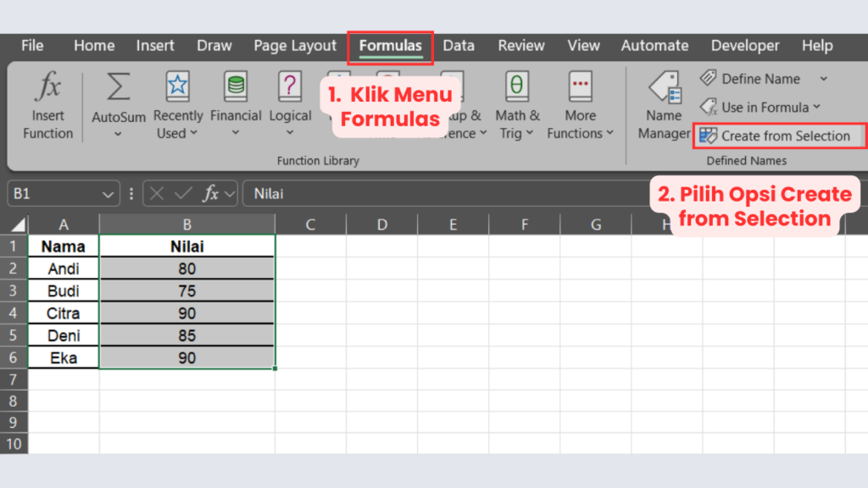Open the Data ribbon tab
The height and width of the screenshot is (488, 868).
click(x=459, y=46)
